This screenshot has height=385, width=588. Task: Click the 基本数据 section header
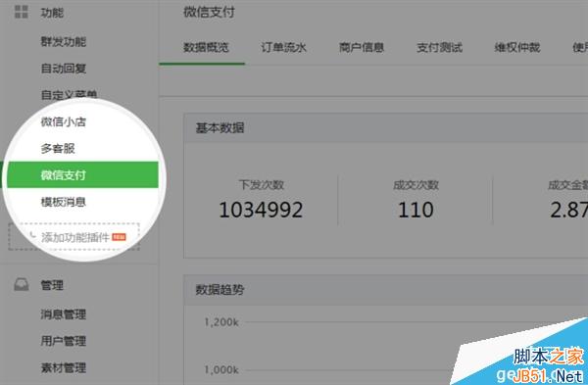(x=386, y=128)
